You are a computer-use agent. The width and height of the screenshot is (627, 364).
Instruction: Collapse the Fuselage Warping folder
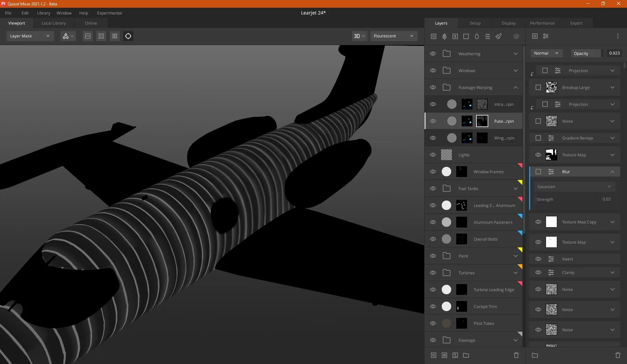point(516,87)
